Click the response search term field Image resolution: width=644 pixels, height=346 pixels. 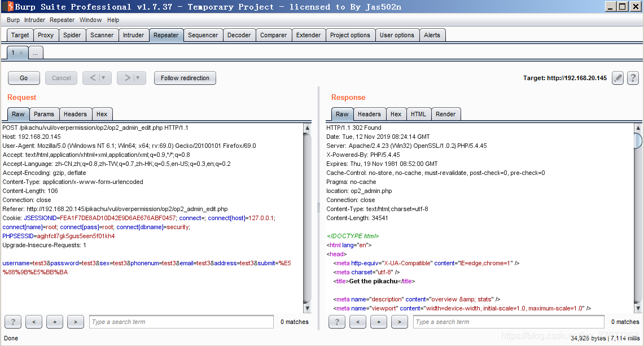tap(509, 322)
